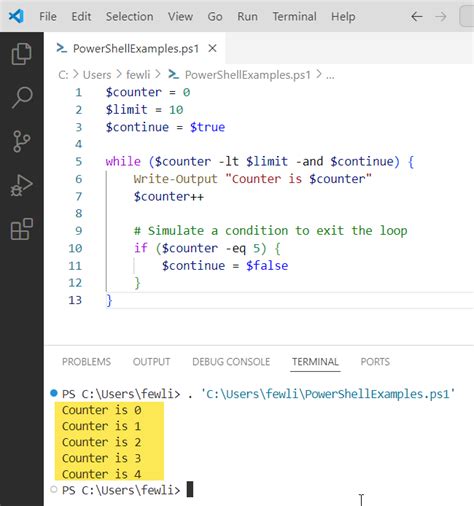
Task: Open the File menu
Action: (48, 16)
